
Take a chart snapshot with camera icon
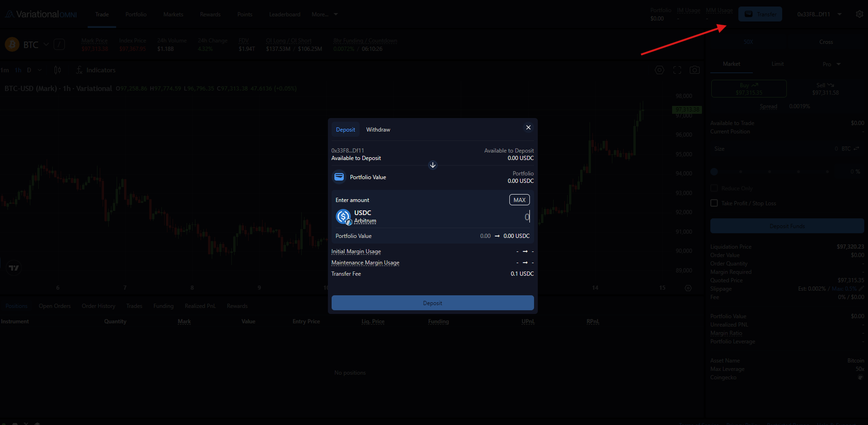(694, 70)
